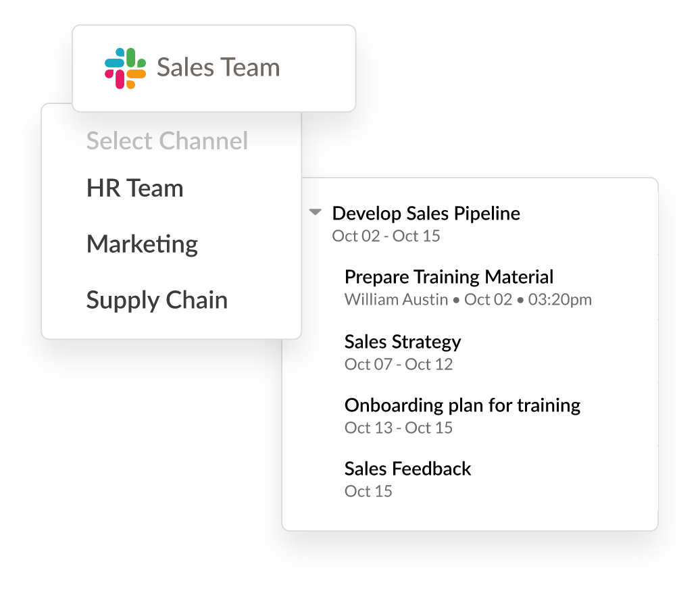The width and height of the screenshot is (700, 589).
Task: Click the Oct 13 - Oct 15 date range
Action: click(x=398, y=428)
